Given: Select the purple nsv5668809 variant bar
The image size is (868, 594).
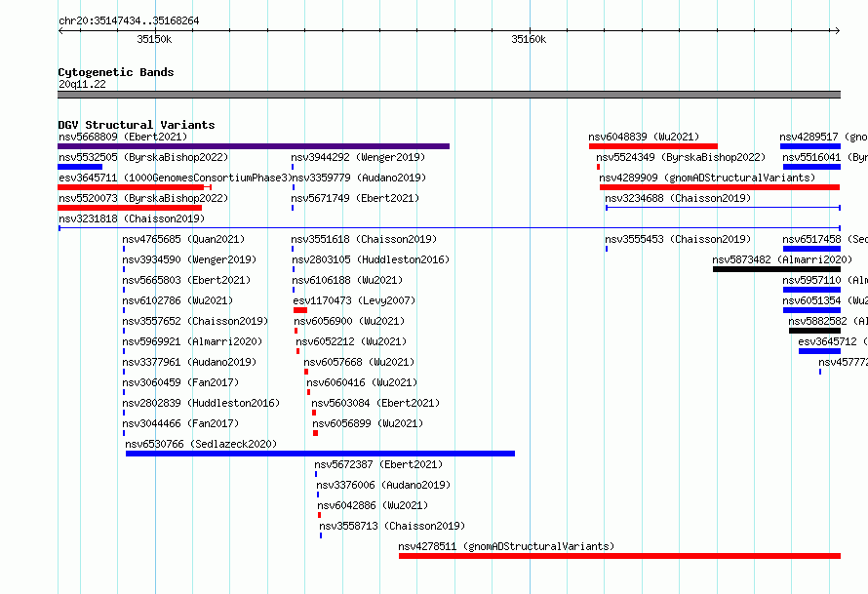Looking at the screenshot, I should 254,146.
